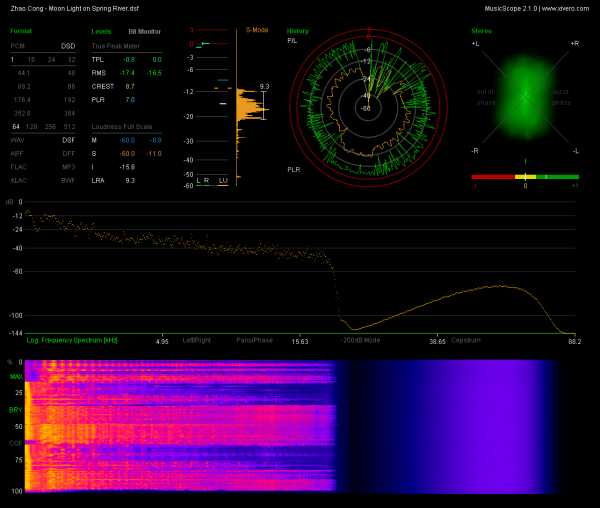Click the 9.3 loudness range bracket marker
The image size is (600, 508).
pyautogui.click(x=265, y=101)
